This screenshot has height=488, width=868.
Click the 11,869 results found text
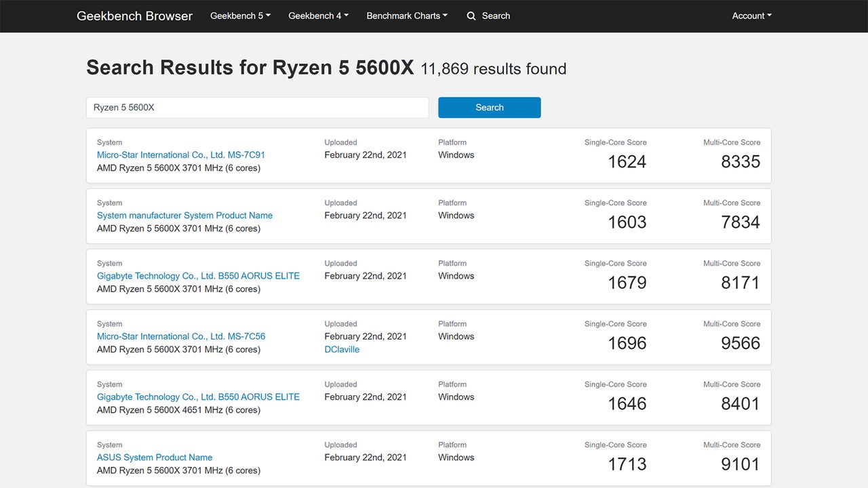click(x=493, y=69)
